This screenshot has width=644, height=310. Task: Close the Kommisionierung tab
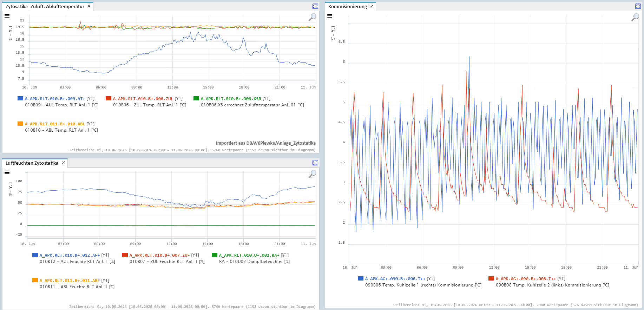pyautogui.click(x=372, y=6)
